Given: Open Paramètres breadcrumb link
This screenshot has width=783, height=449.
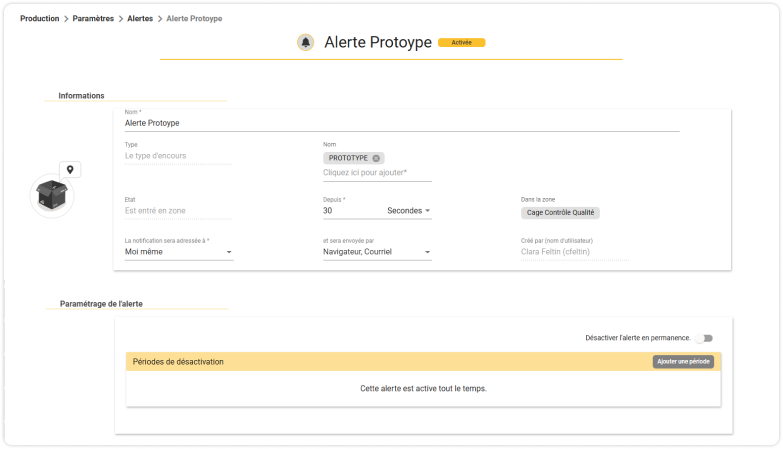Looking at the screenshot, I should pos(93,18).
